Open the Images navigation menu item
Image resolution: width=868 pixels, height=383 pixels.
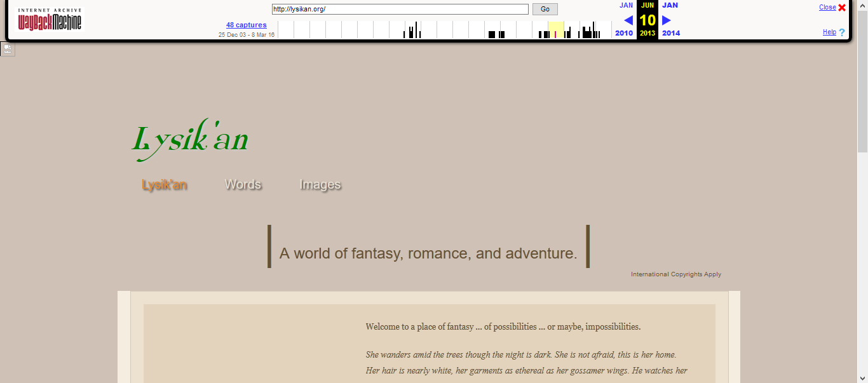[x=320, y=185]
